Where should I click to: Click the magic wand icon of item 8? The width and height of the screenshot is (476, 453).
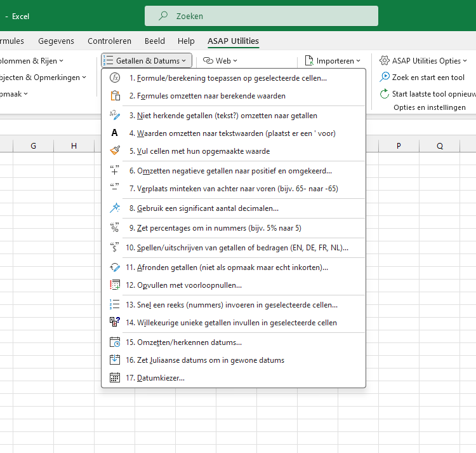(x=115, y=208)
